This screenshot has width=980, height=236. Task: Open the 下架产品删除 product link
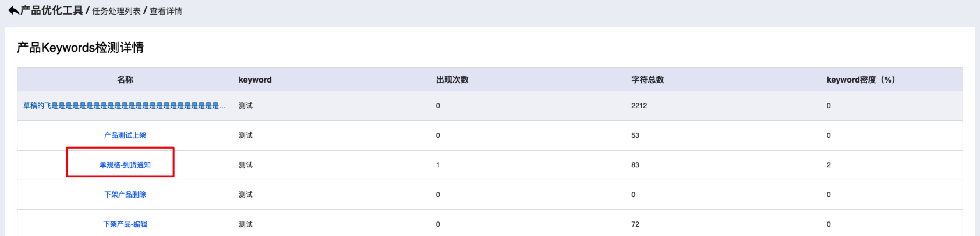pyautogui.click(x=125, y=194)
